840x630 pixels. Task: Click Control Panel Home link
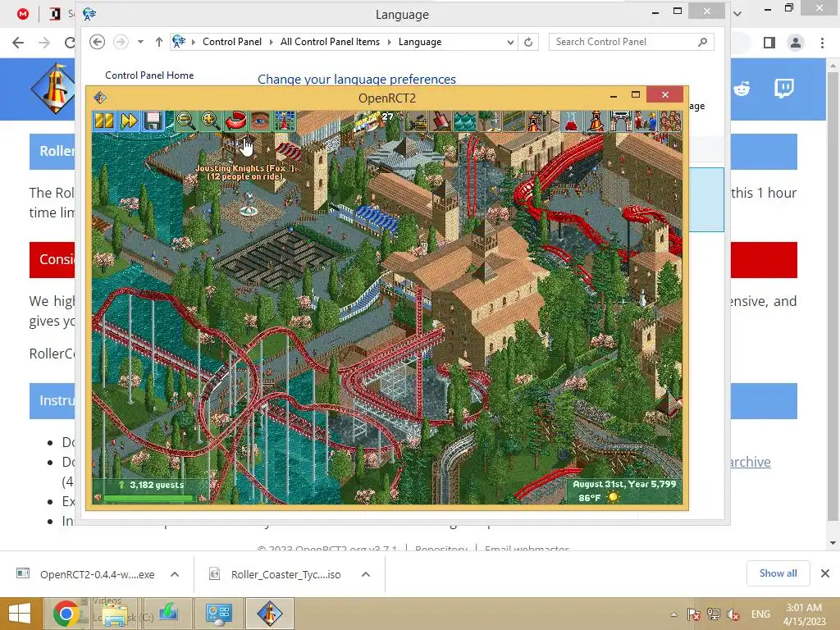149,75
